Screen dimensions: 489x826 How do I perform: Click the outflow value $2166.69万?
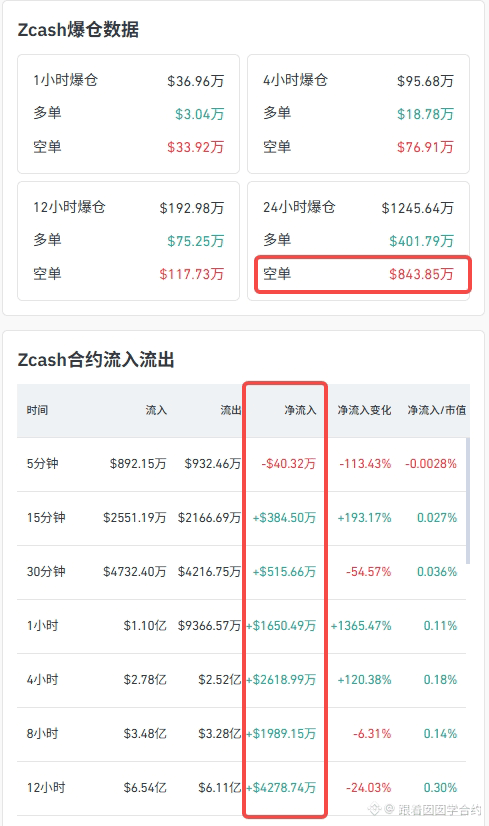(x=210, y=518)
